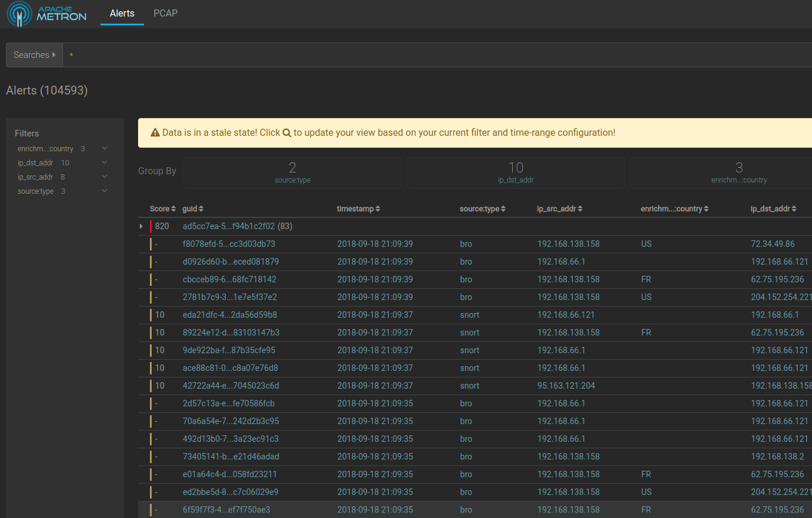The height and width of the screenshot is (518, 812).
Task: Group alerts by enrichm...:country
Action: (721, 172)
